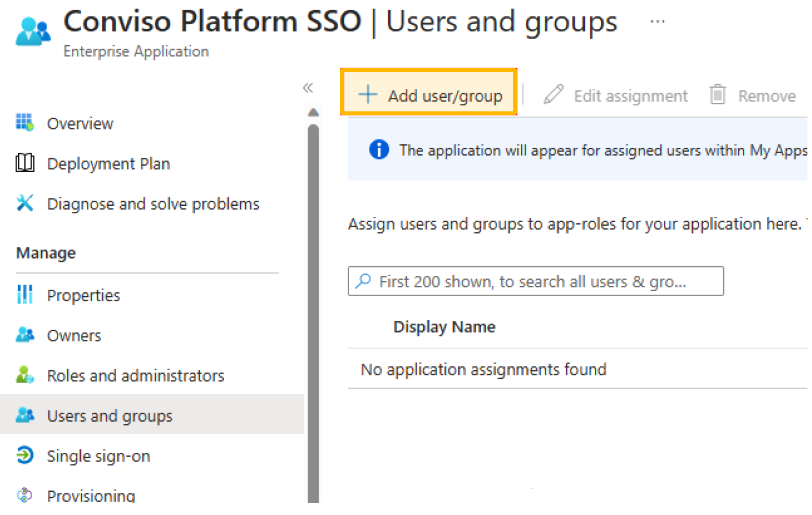
Task: Open the Owners page
Action: (x=74, y=336)
